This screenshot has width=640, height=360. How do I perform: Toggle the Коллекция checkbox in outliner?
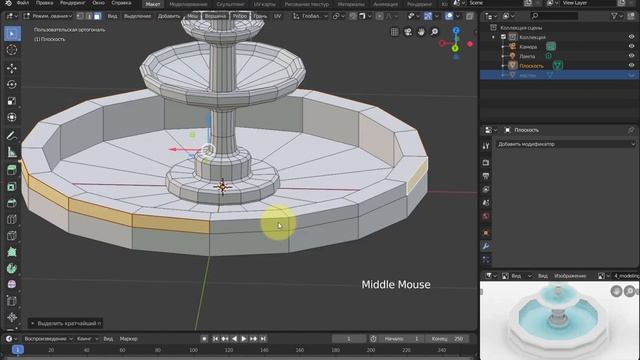(504, 37)
